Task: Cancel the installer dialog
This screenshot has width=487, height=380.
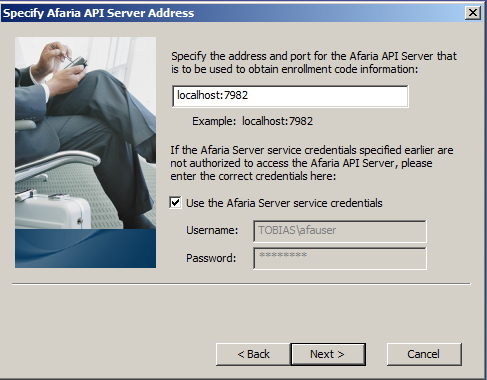Action: [x=424, y=354]
